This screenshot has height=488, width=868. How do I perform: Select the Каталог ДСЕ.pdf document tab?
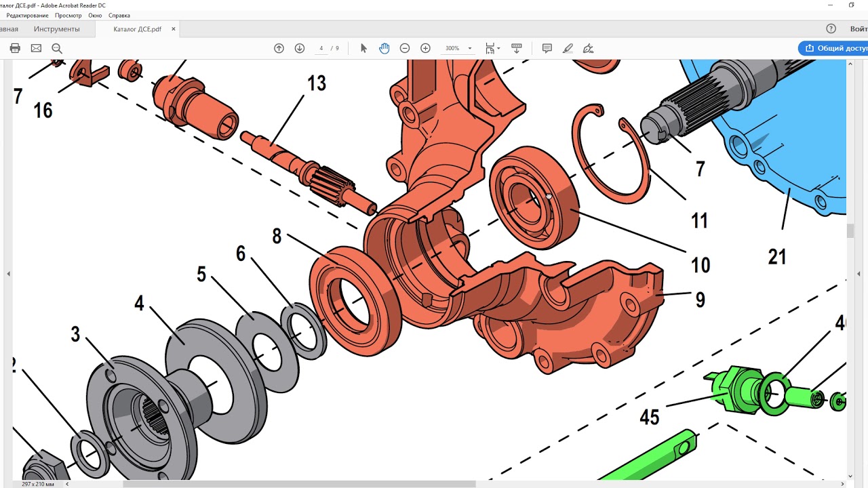point(137,29)
